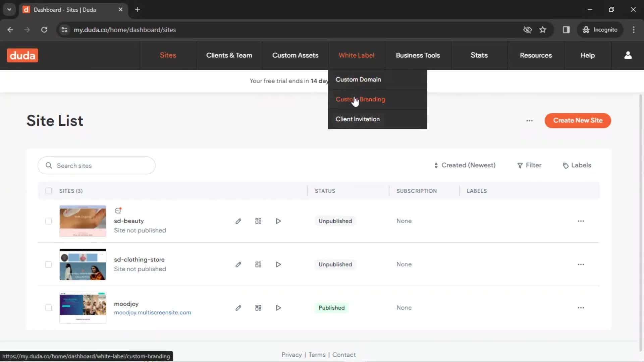Screen dimensions: 644x362
Task: Open sd-clothing-store row more options menu
Action: point(581,264)
